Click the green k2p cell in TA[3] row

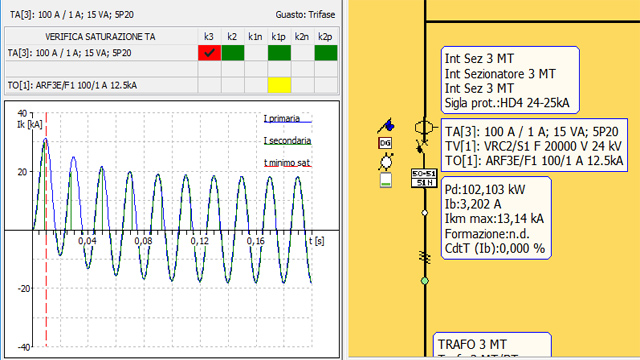(x=326, y=53)
